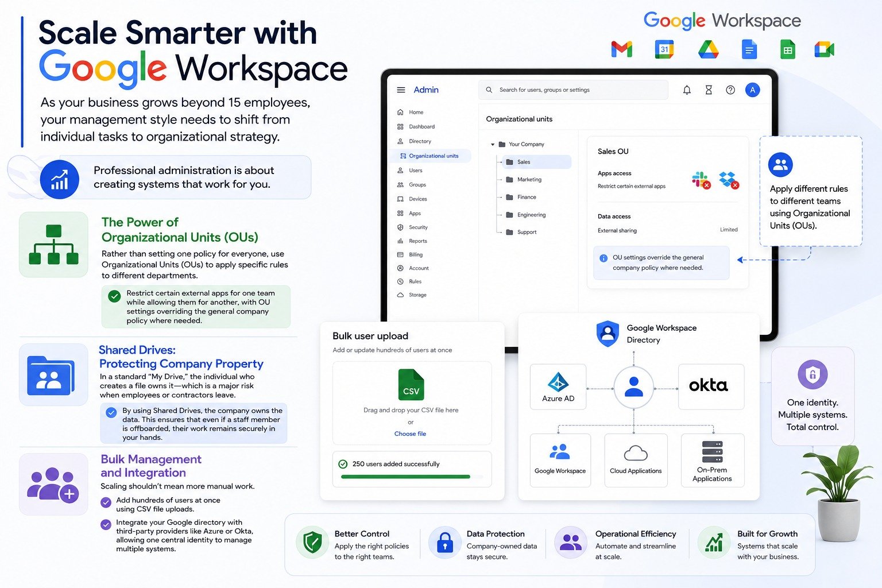The width and height of the screenshot is (882, 588).
Task: Click the purple shield lock above One identity
Action: point(813,375)
